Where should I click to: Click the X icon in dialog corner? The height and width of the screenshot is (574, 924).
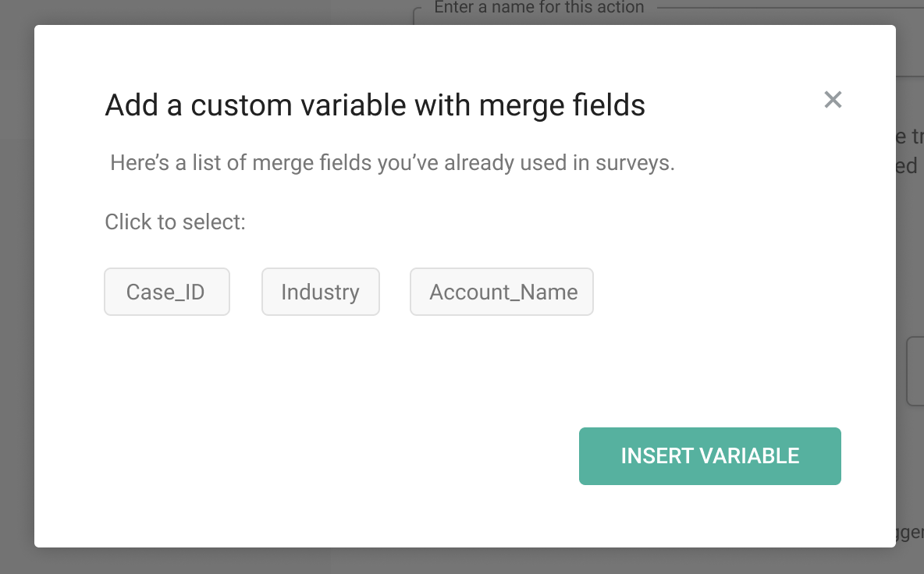(833, 100)
